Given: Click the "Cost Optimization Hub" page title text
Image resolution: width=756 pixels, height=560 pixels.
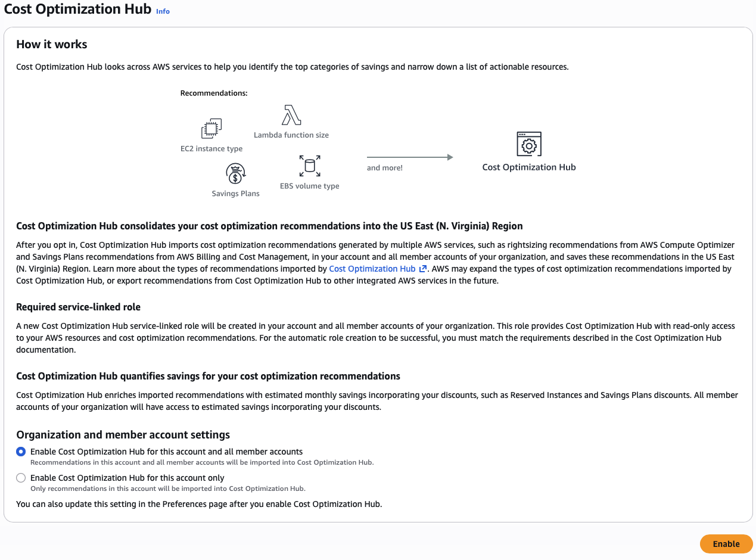Looking at the screenshot, I should click(x=77, y=10).
